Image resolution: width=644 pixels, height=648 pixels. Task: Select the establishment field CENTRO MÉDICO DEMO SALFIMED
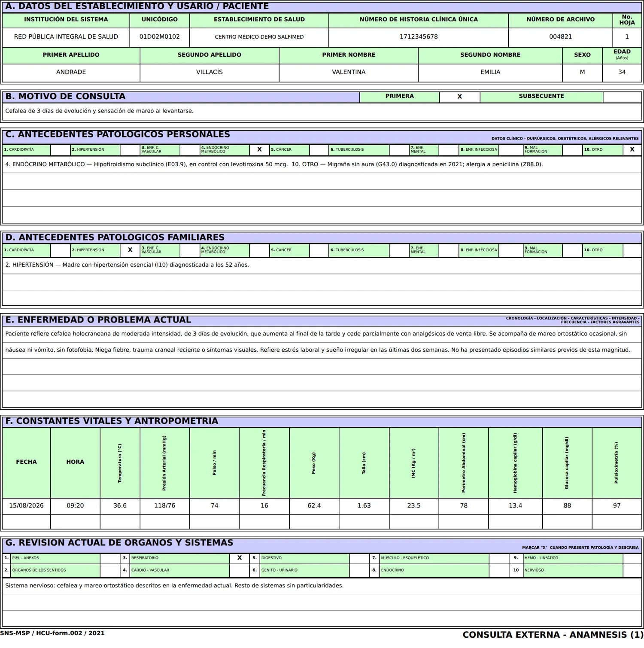259,37
